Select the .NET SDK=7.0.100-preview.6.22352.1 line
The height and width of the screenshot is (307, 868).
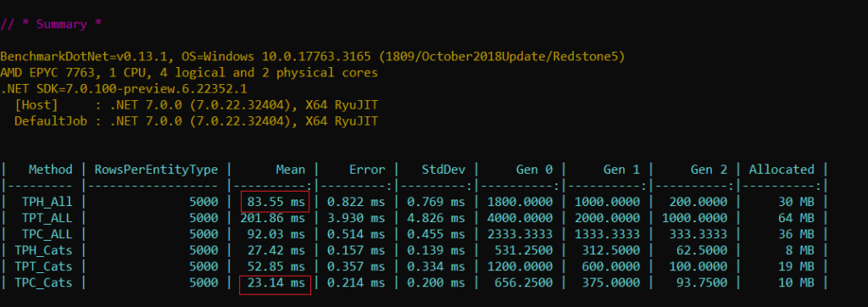[x=124, y=89]
